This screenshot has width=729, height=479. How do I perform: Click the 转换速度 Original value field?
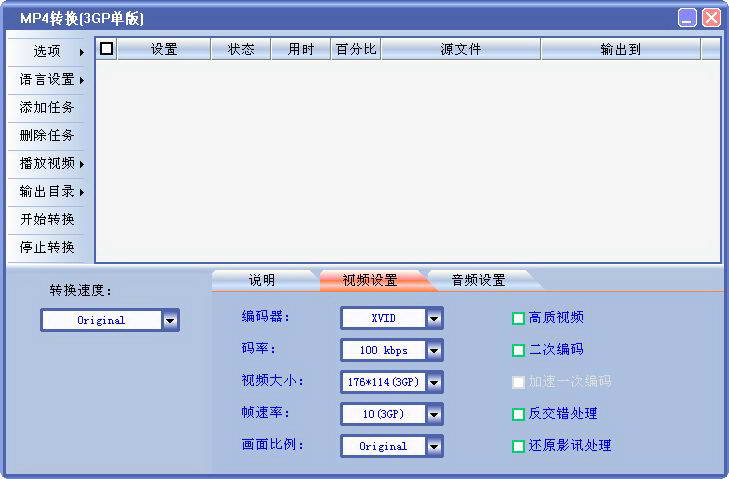point(102,320)
